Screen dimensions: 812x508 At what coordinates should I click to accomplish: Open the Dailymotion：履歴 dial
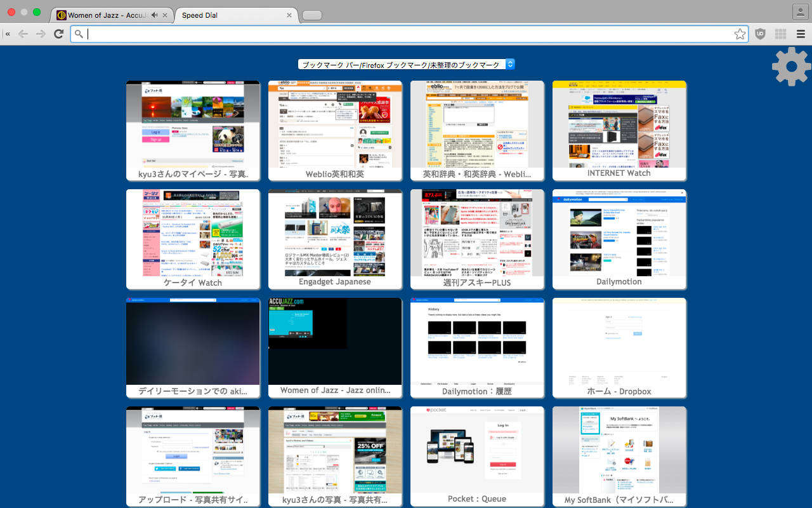(478, 348)
